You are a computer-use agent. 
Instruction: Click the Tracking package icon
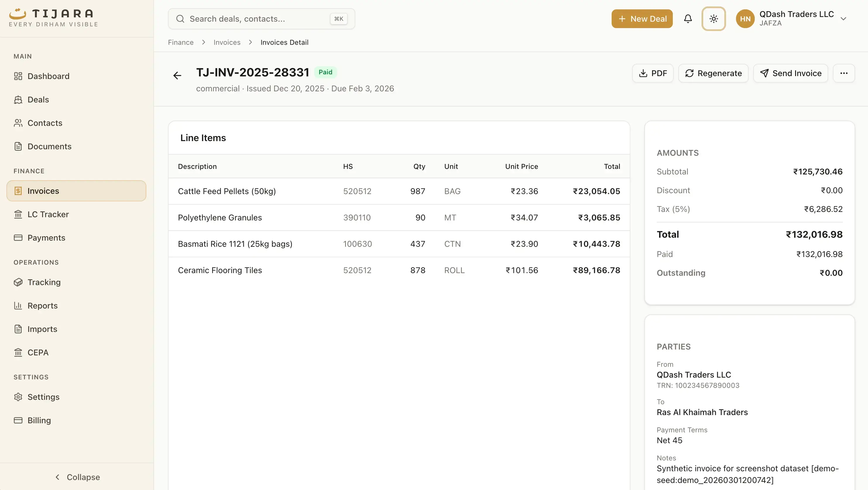click(x=18, y=282)
